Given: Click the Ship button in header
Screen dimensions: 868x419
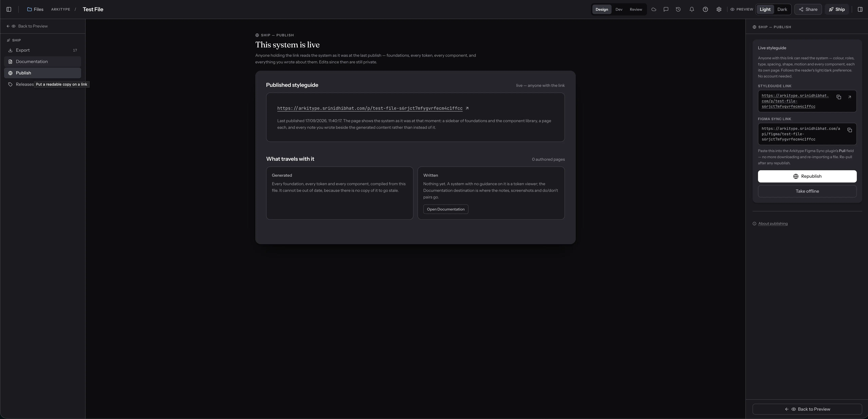Looking at the screenshot, I should (837, 10).
